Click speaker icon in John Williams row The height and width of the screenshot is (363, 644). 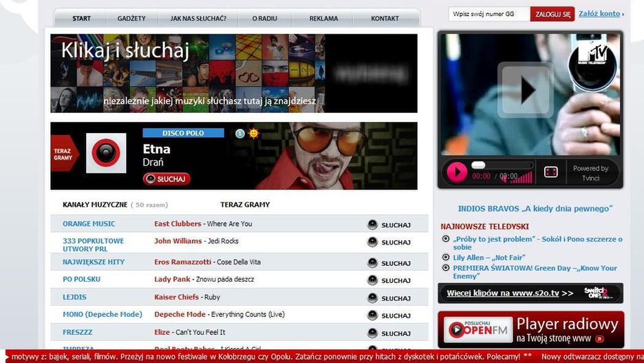[372, 242]
